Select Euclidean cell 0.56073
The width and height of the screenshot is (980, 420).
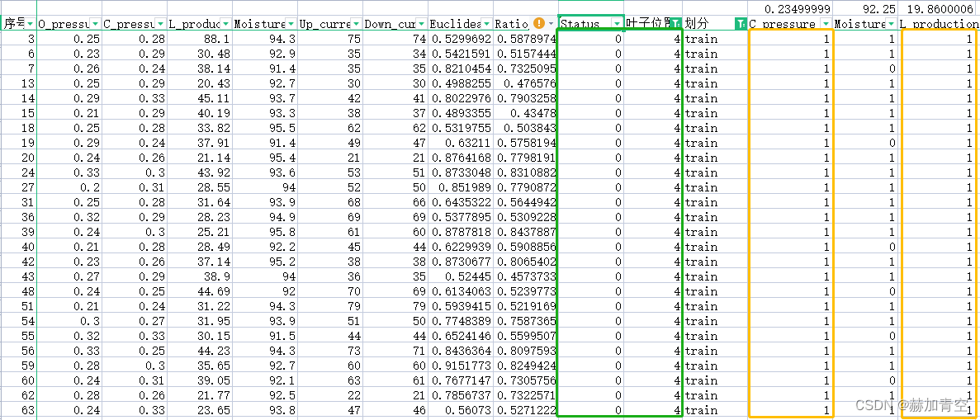(x=461, y=411)
